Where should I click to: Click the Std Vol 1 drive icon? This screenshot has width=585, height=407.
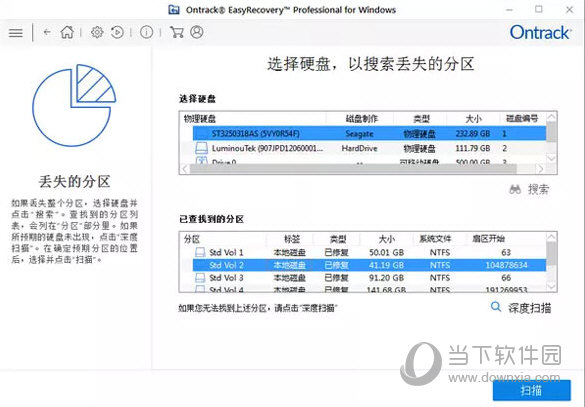(200, 253)
